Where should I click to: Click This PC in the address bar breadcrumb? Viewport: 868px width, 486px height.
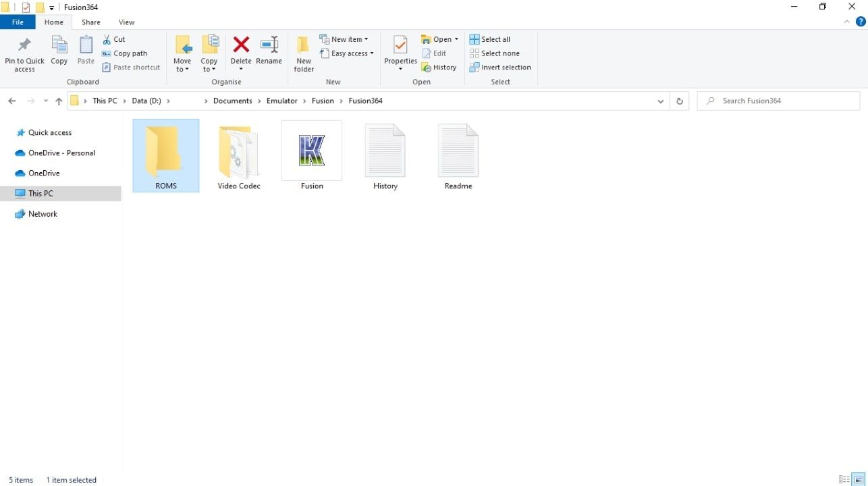point(105,101)
